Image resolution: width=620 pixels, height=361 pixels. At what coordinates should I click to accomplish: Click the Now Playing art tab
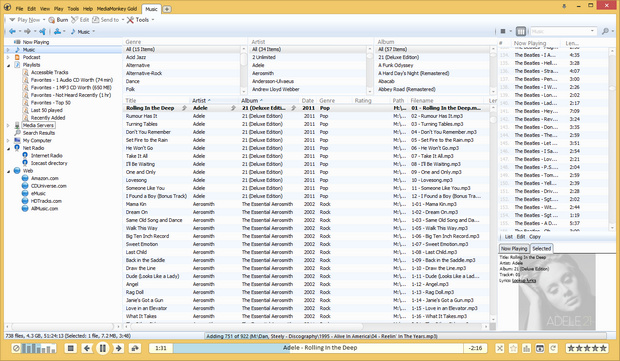coord(514,248)
